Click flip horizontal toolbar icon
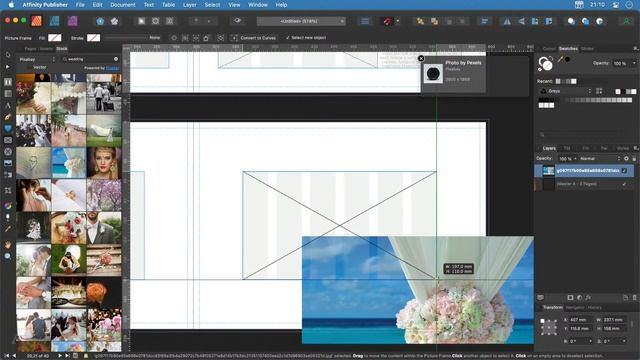The height and width of the screenshot is (360, 640). (507, 21)
